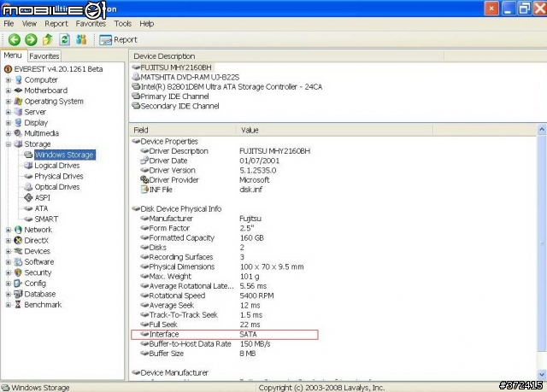
Task: Open the File menu
Action: (9, 23)
